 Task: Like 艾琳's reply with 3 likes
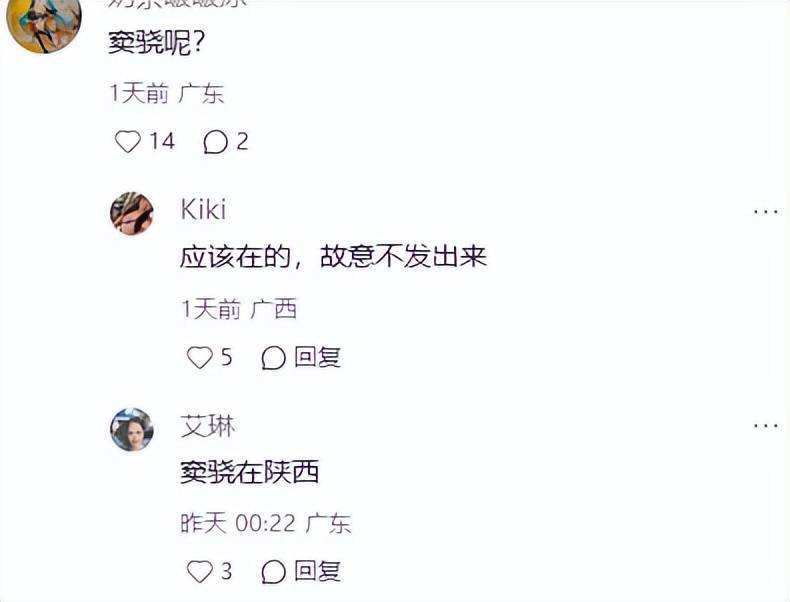pyautogui.click(x=200, y=571)
